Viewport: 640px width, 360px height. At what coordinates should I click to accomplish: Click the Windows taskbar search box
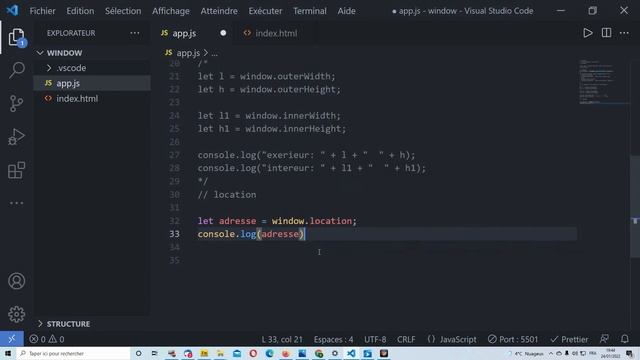pos(73,353)
